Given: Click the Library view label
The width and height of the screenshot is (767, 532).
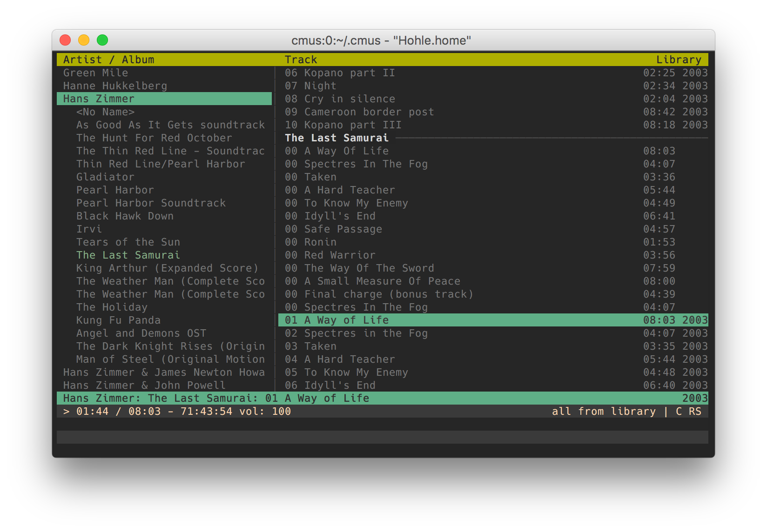Looking at the screenshot, I should (x=679, y=60).
